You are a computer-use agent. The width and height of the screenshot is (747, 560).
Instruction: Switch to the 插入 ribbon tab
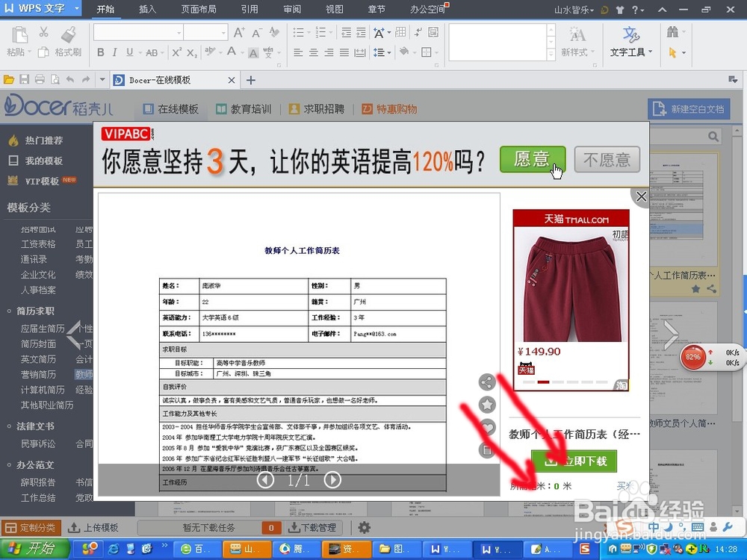point(147,9)
